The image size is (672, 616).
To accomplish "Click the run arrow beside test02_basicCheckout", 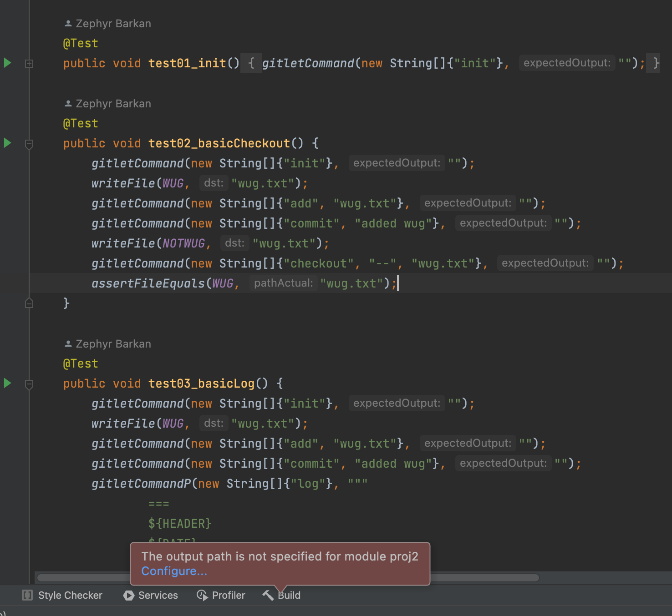I will (7, 143).
